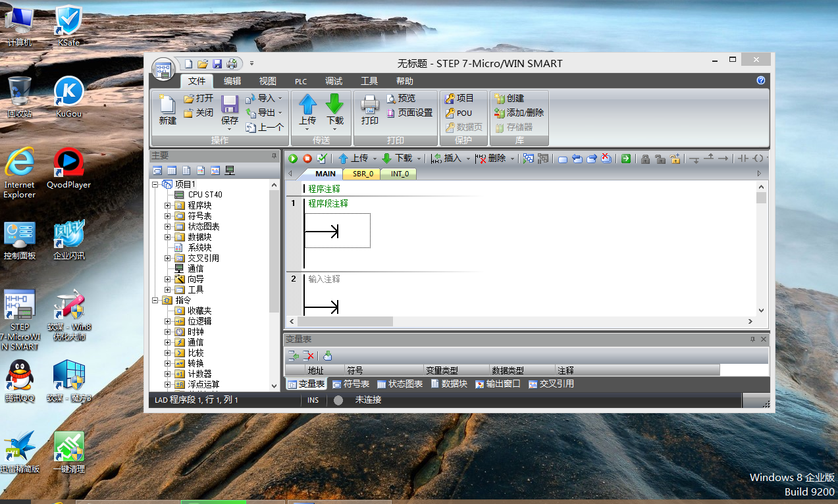Click the 项目 protection button

(x=459, y=98)
